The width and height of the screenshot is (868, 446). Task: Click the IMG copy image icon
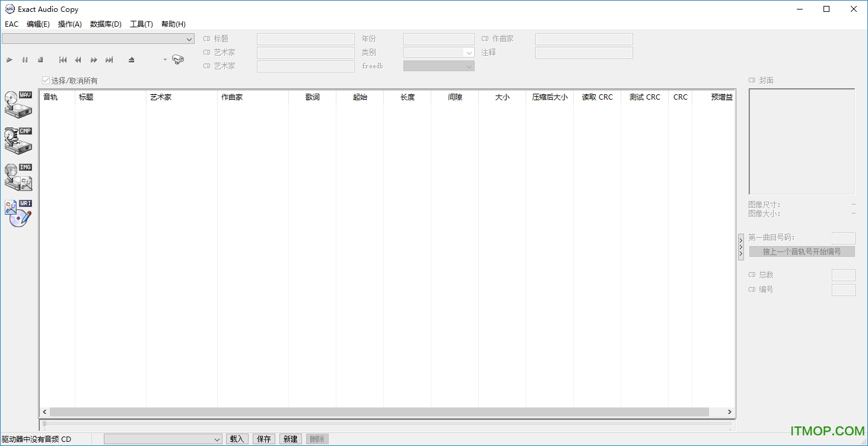(x=18, y=177)
